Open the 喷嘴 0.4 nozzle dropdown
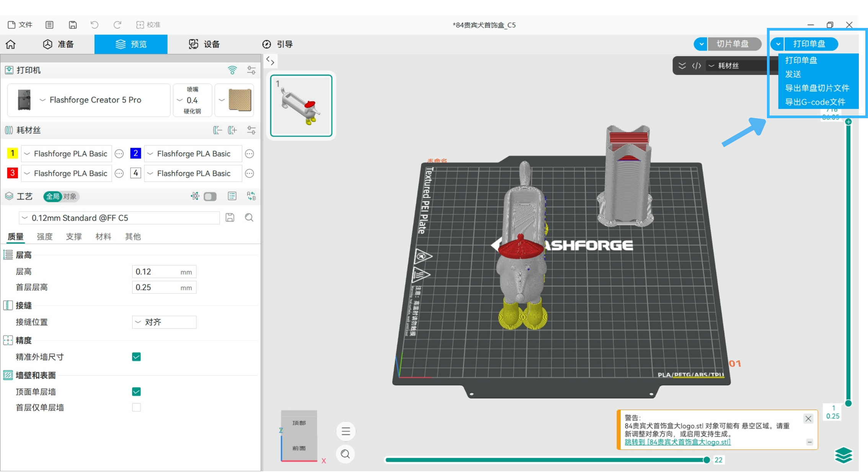Image resolution: width=868 pixels, height=472 pixels. coord(193,100)
